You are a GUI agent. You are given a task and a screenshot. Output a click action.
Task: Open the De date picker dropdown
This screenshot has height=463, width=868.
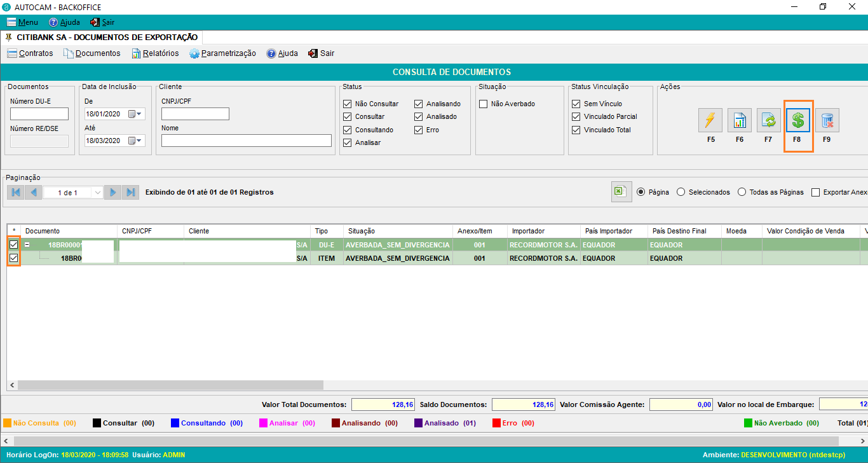click(x=135, y=114)
